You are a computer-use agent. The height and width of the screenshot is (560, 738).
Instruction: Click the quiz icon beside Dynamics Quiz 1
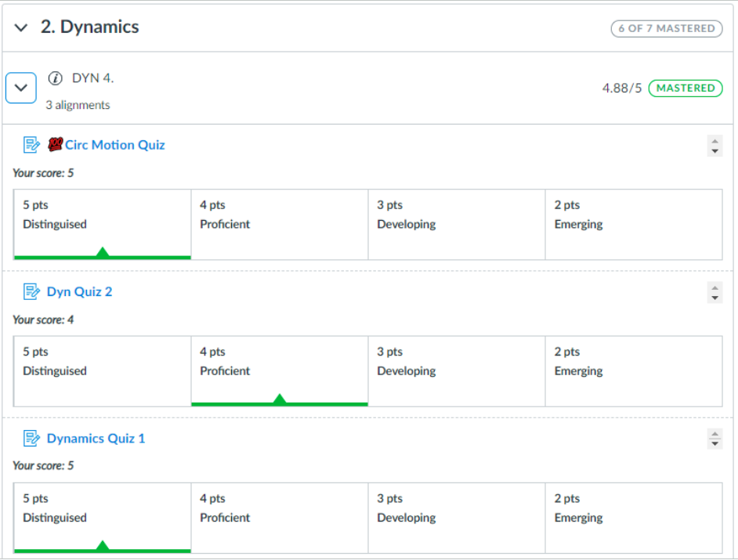pyautogui.click(x=31, y=439)
